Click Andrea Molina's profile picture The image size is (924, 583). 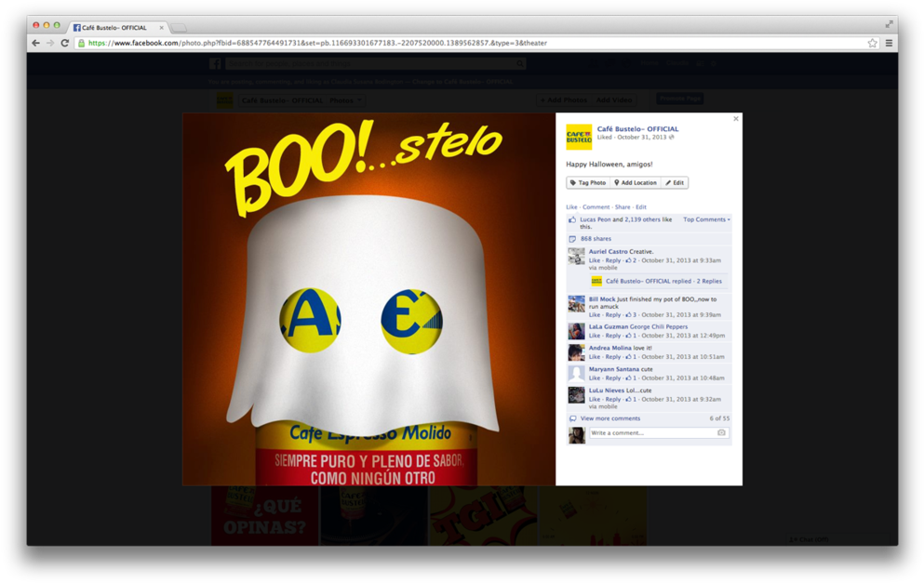pyautogui.click(x=576, y=352)
